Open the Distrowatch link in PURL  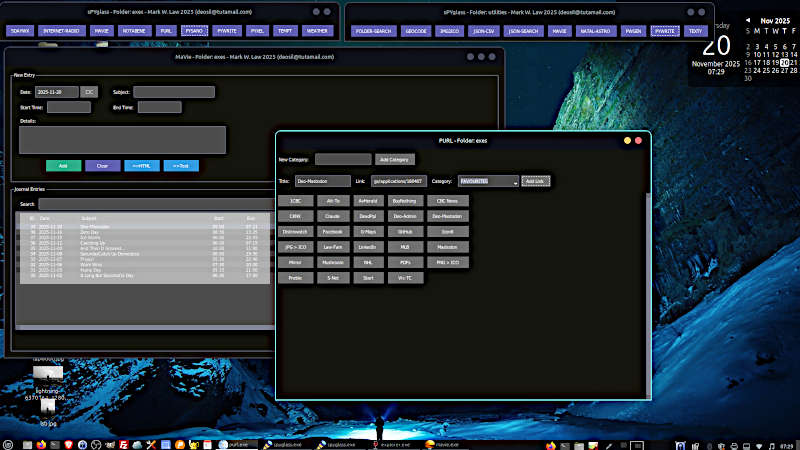coord(295,232)
